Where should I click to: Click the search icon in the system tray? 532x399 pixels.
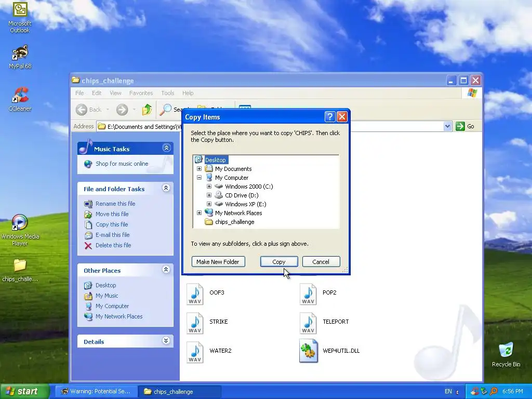tap(494, 391)
